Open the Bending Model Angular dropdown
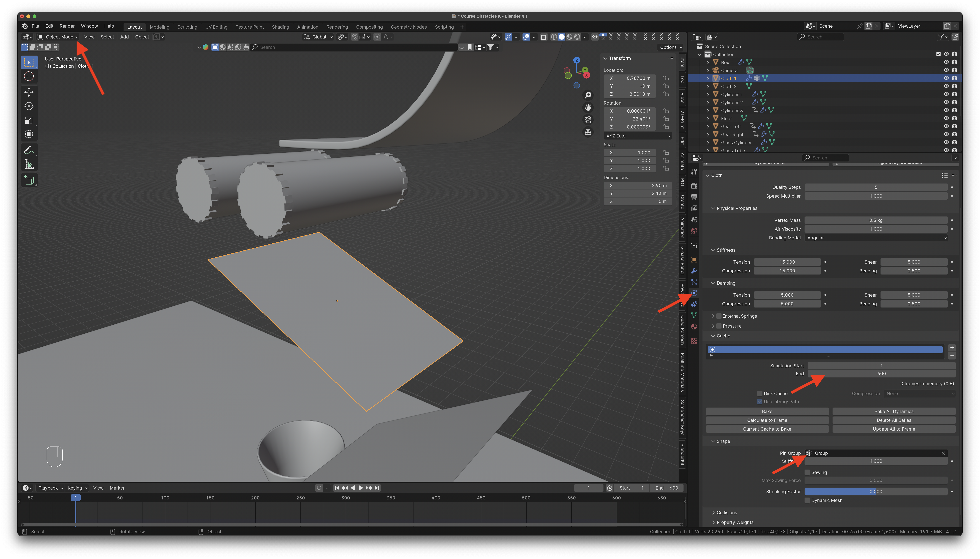Image resolution: width=980 pixels, height=559 pixels. tap(876, 238)
